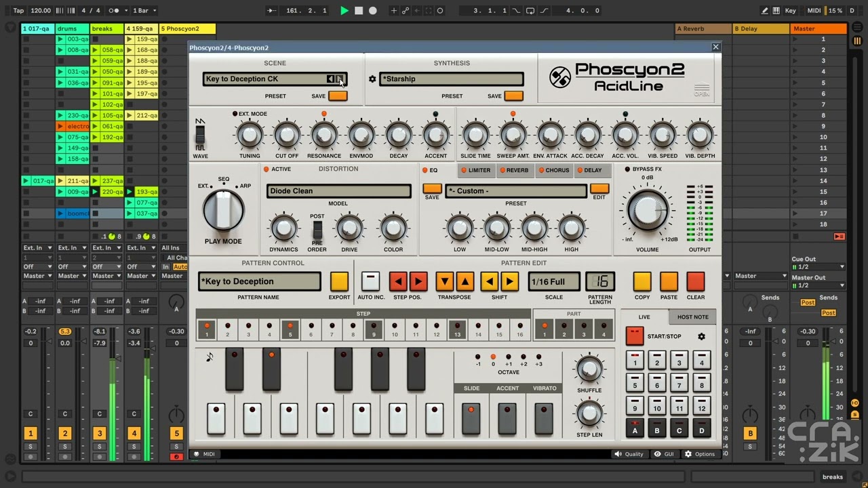Open the sequencer settings gear

coord(701,336)
